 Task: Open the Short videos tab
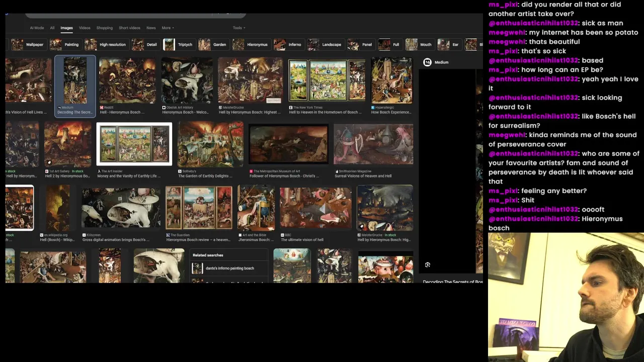tap(129, 28)
